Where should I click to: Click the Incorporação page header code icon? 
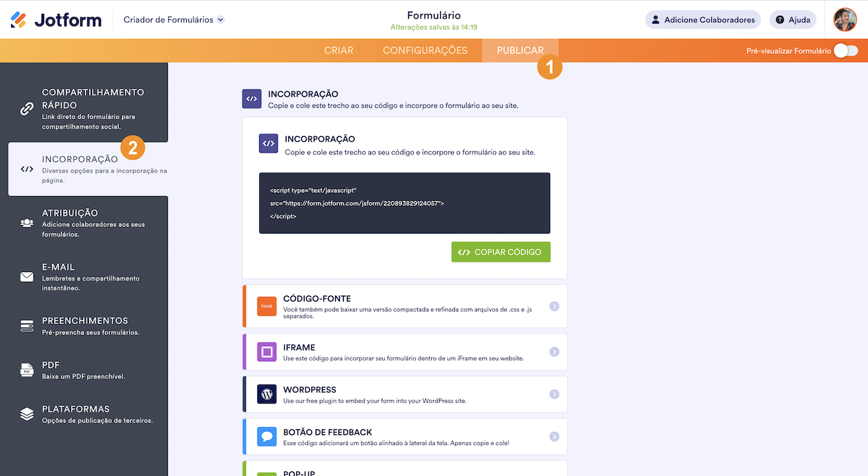pyautogui.click(x=251, y=99)
